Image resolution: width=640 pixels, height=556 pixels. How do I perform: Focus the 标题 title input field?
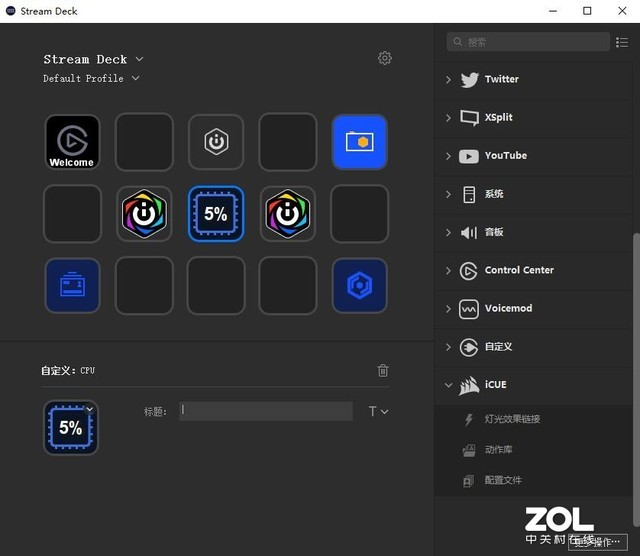pos(266,411)
